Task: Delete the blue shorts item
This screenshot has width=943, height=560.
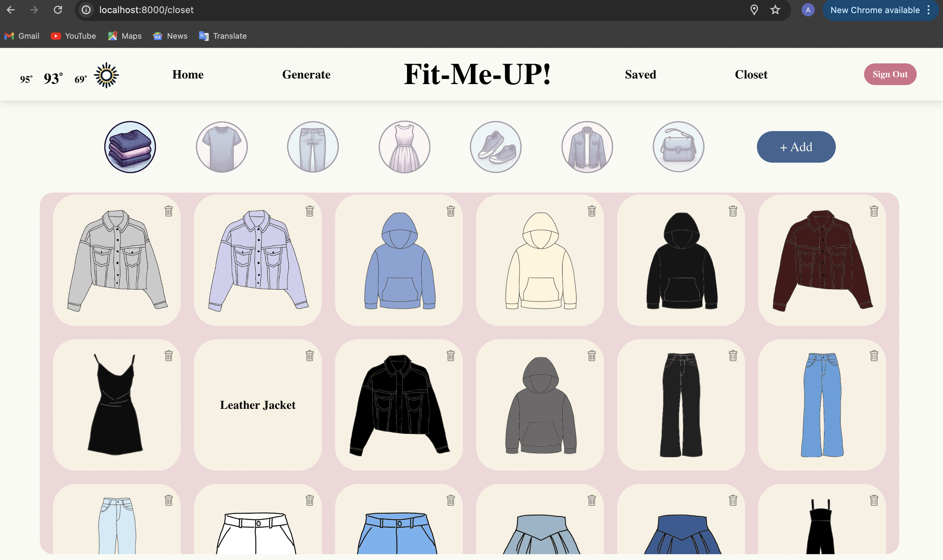Action: (x=450, y=500)
